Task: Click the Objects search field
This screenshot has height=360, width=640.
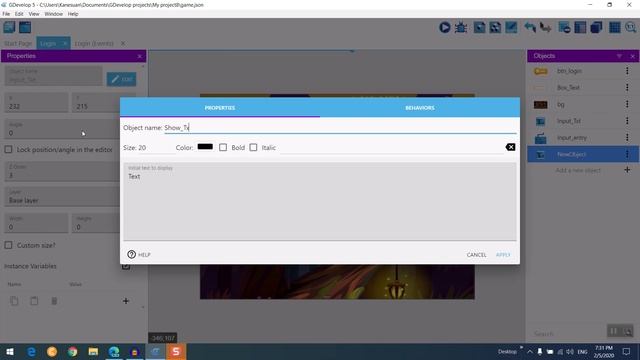Action: (x=569, y=333)
